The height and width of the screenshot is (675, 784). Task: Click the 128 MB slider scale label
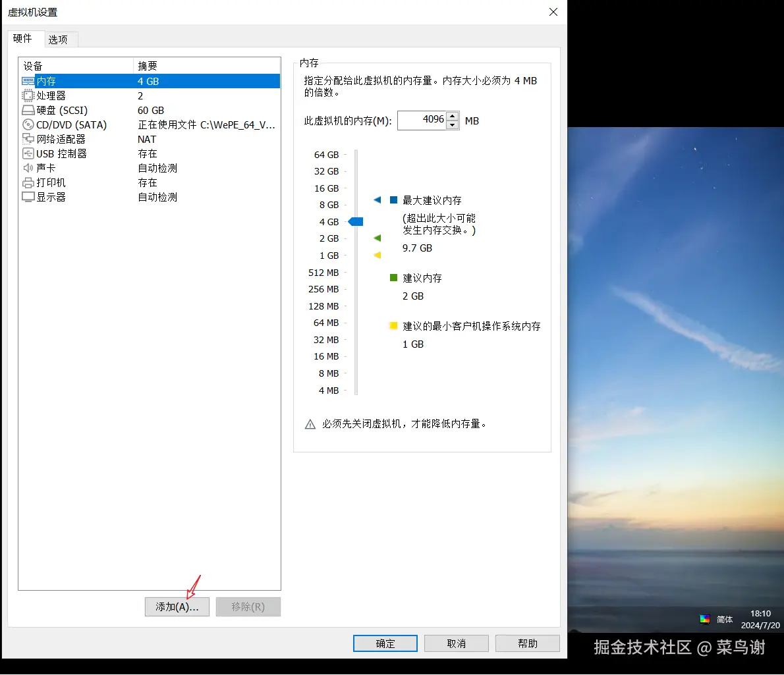point(323,306)
